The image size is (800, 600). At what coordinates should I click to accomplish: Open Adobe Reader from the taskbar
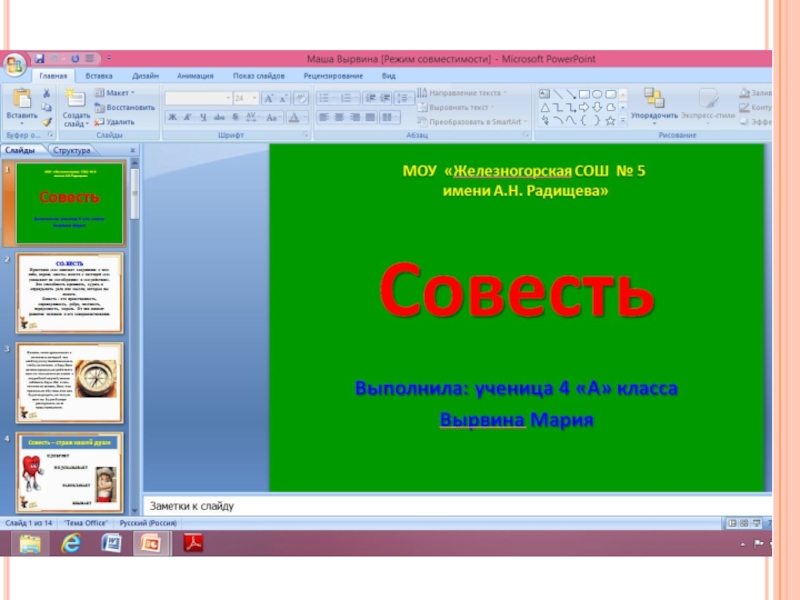pos(191,543)
